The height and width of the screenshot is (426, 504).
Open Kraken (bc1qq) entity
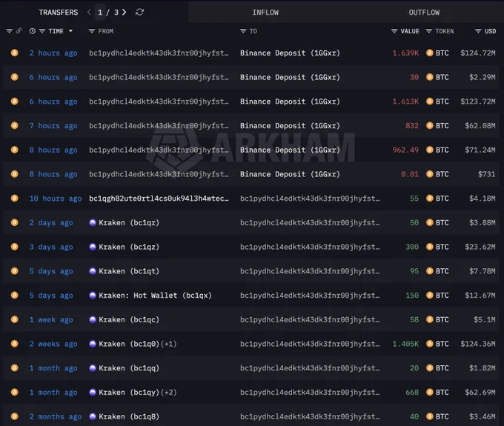pyautogui.click(x=129, y=368)
